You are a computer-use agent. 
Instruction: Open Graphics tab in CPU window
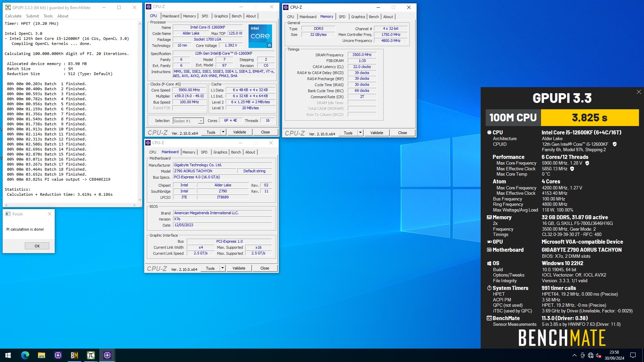221,16
